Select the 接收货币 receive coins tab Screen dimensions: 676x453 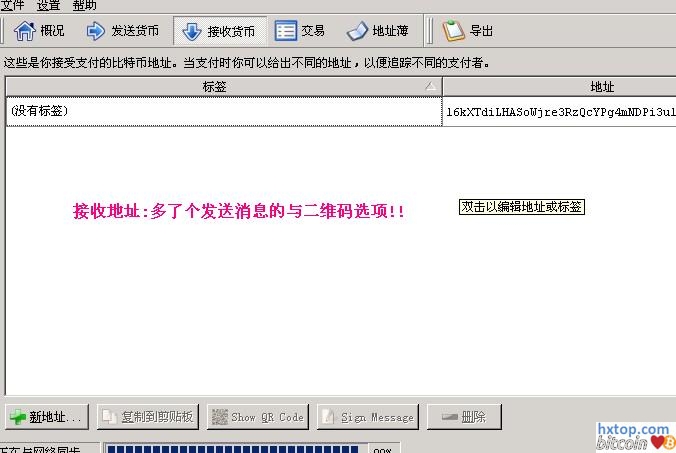tap(217, 31)
